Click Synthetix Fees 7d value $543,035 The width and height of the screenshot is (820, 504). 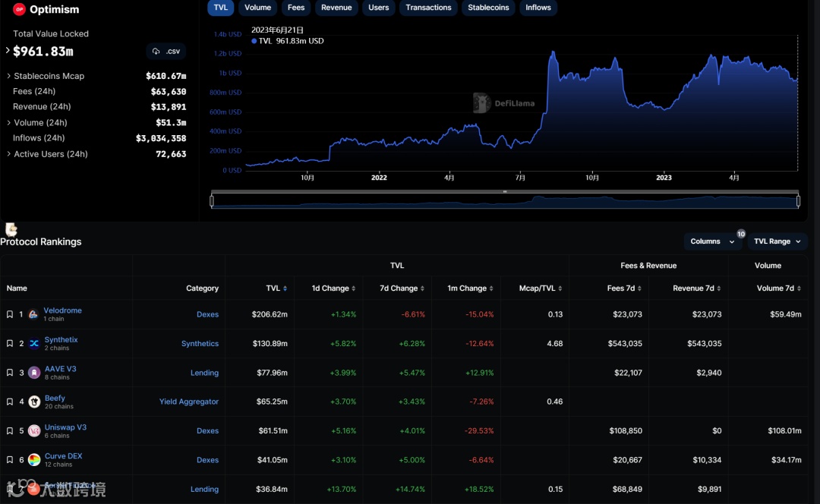(624, 344)
